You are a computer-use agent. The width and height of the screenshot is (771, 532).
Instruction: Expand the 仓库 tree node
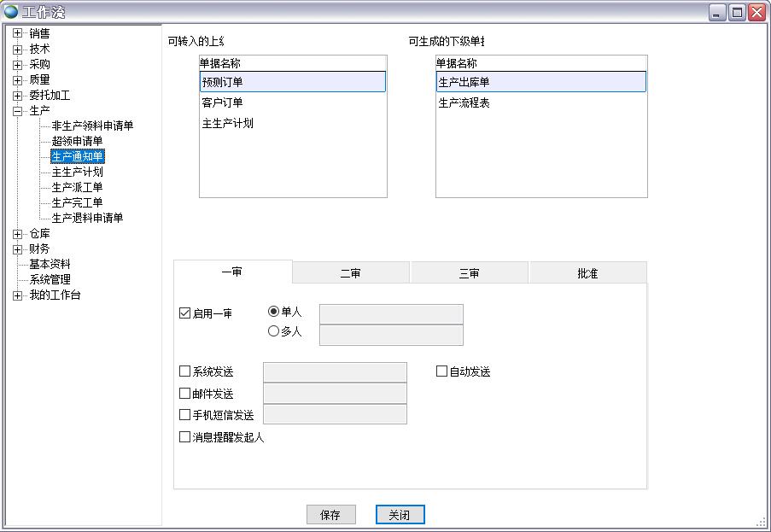(19, 232)
